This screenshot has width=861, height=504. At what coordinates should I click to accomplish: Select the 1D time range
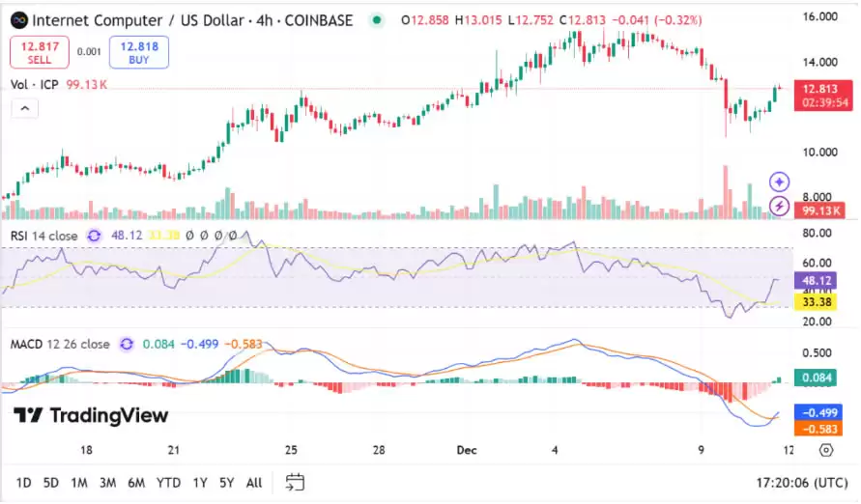tap(23, 482)
